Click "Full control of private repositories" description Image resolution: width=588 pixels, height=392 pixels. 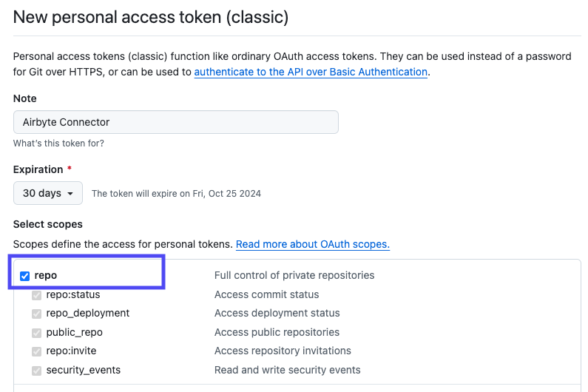coord(294,275)
